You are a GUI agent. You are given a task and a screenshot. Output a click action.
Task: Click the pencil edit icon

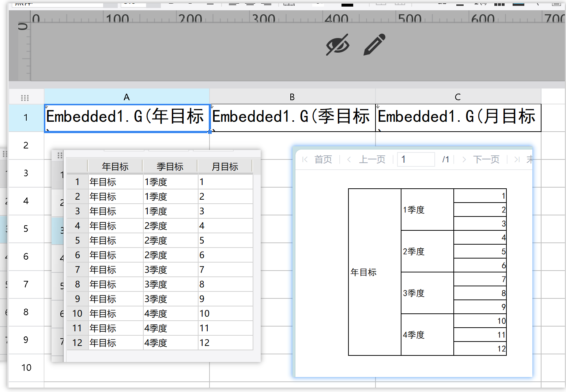pyautogui.click(x=374, y=45)
